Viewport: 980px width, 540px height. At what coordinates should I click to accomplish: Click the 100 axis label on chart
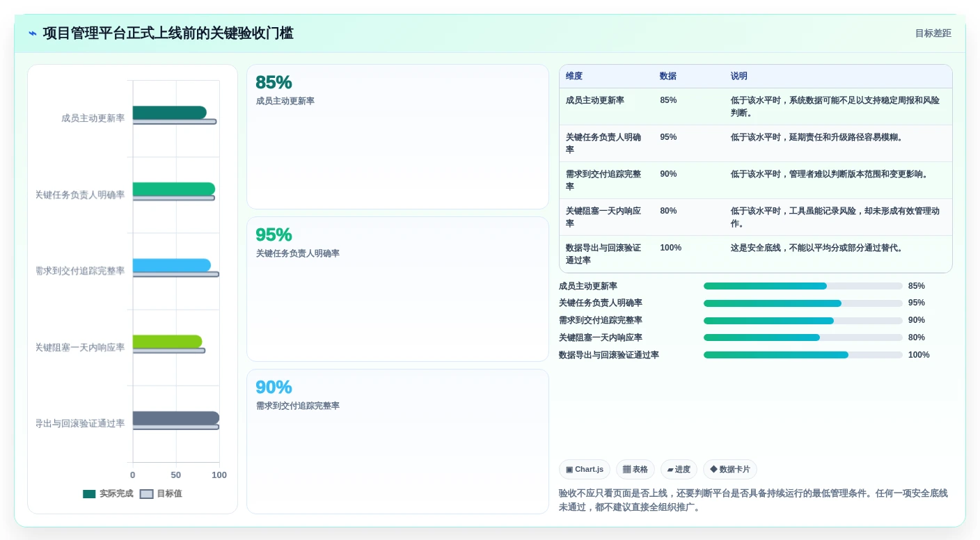(219, 475)
